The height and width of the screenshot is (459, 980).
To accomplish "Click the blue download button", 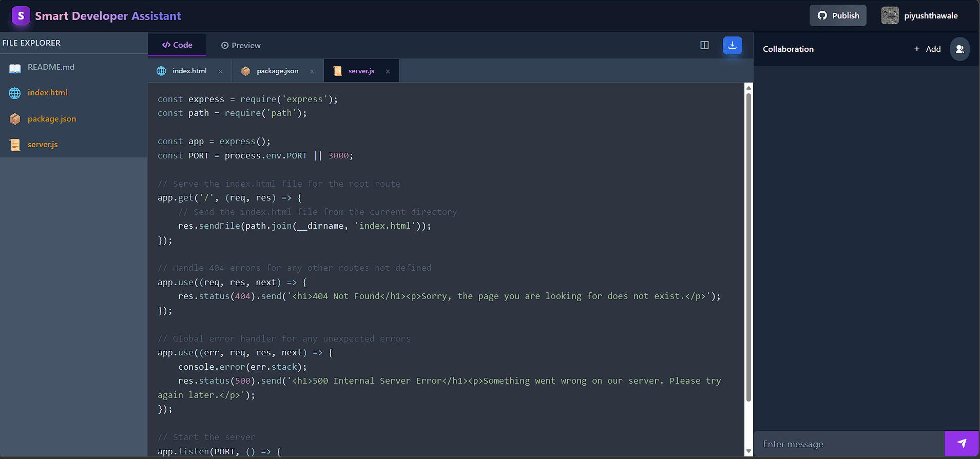I will pyautogui.click(x=733, y=45).
